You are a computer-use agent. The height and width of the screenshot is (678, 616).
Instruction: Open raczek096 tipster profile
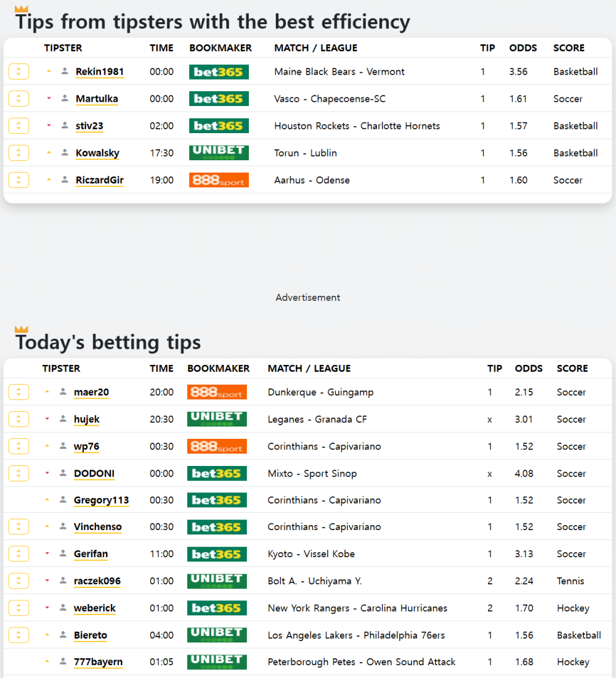pos(97,581)
